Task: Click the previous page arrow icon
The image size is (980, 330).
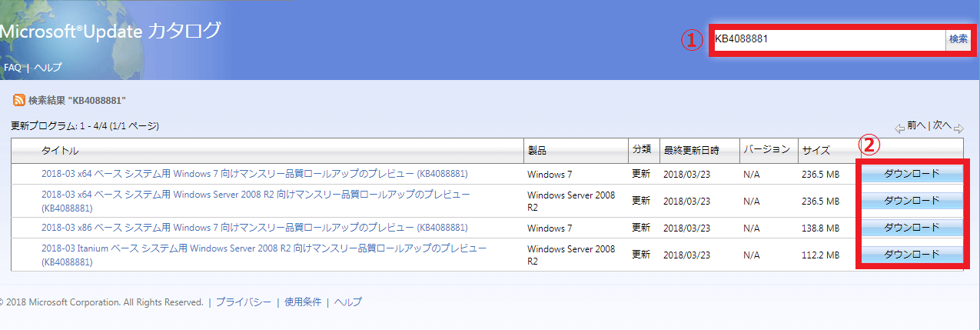Action: tap(900, 128)
